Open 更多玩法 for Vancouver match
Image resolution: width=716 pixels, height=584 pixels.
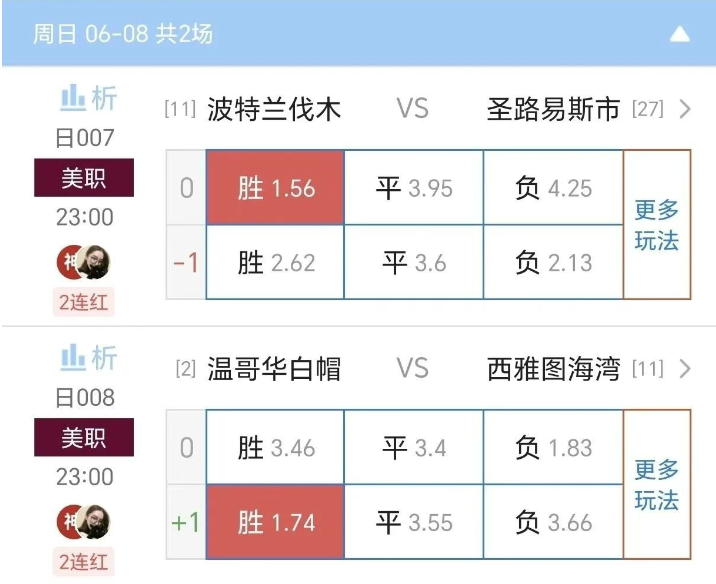coord(657,485)
